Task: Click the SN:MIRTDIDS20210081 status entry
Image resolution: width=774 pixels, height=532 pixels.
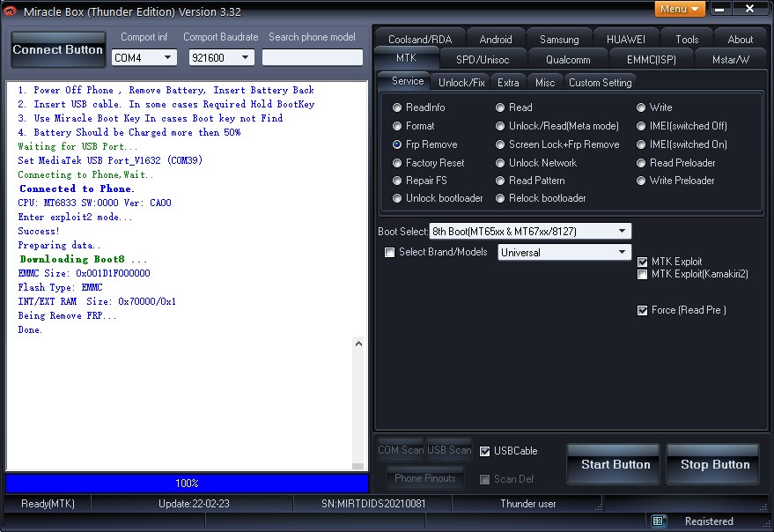Action: (x=372, y=504)
